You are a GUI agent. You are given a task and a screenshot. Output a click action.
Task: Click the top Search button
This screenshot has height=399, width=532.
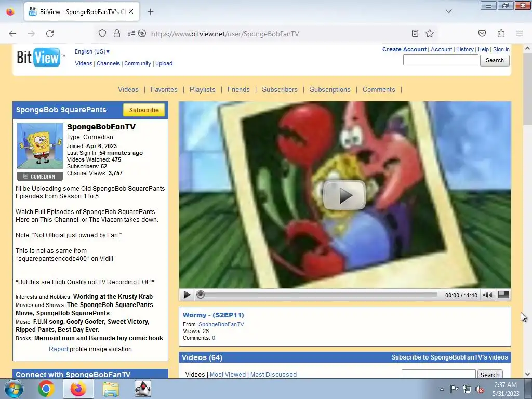tap(495, 60)
